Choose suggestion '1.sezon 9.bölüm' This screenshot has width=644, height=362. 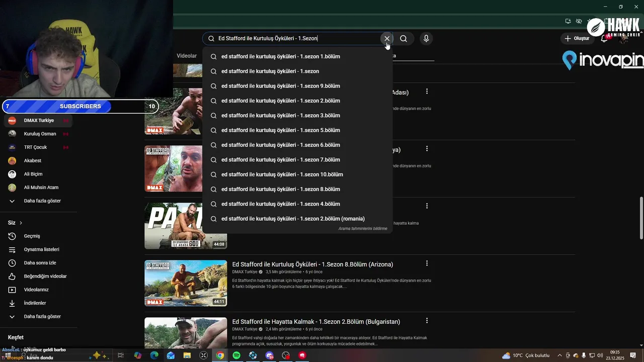(x=297, y=86)
